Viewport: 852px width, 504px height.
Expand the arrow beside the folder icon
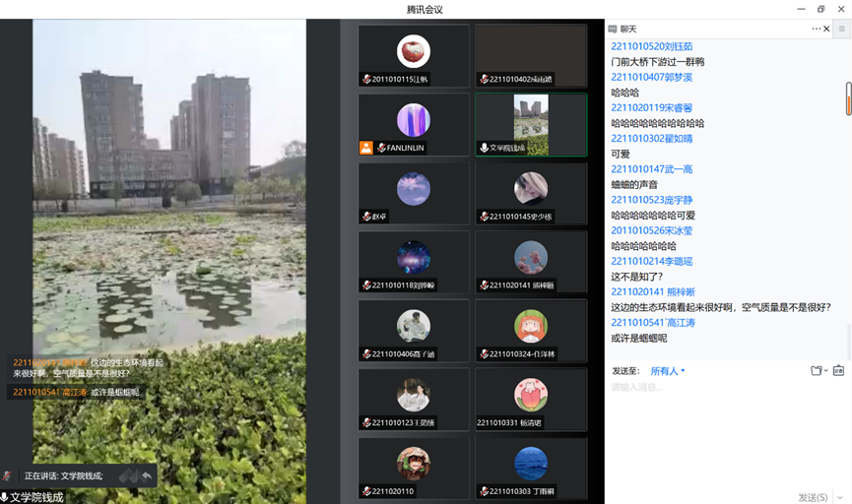(825, 371)
